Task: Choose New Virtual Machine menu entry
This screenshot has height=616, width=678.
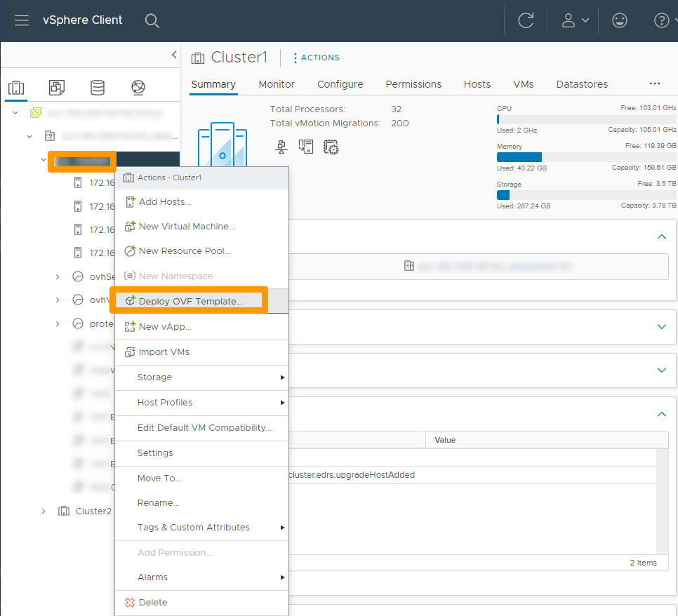Action: pos(202,227)
